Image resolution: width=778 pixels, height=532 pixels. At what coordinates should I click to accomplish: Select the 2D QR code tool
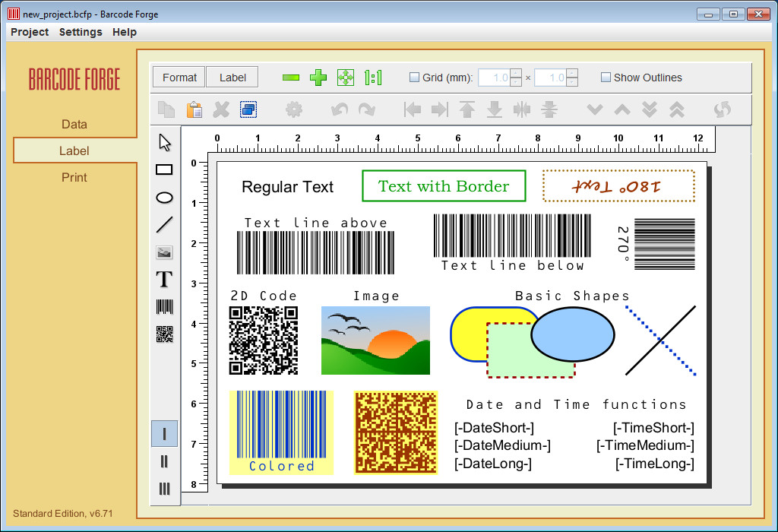tap(164, 334)
